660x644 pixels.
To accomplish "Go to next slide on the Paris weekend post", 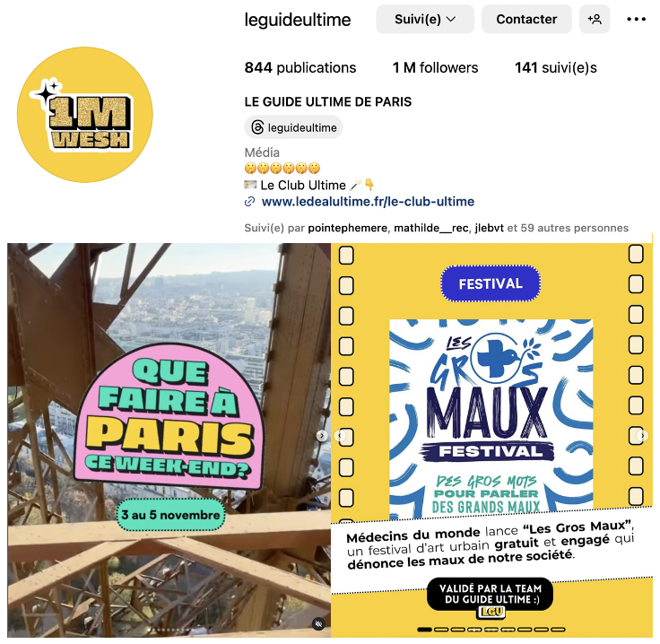I will [322, 436].
